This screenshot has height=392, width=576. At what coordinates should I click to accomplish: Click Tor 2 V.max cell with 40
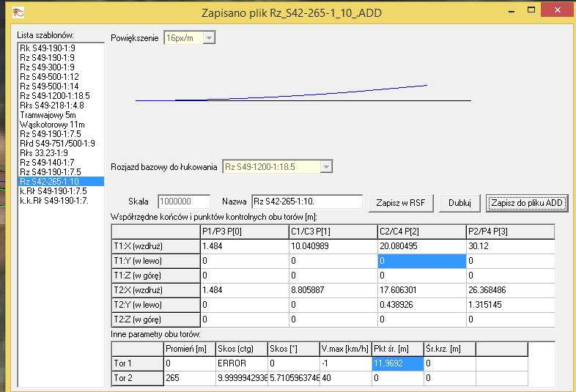click(346, 378)
